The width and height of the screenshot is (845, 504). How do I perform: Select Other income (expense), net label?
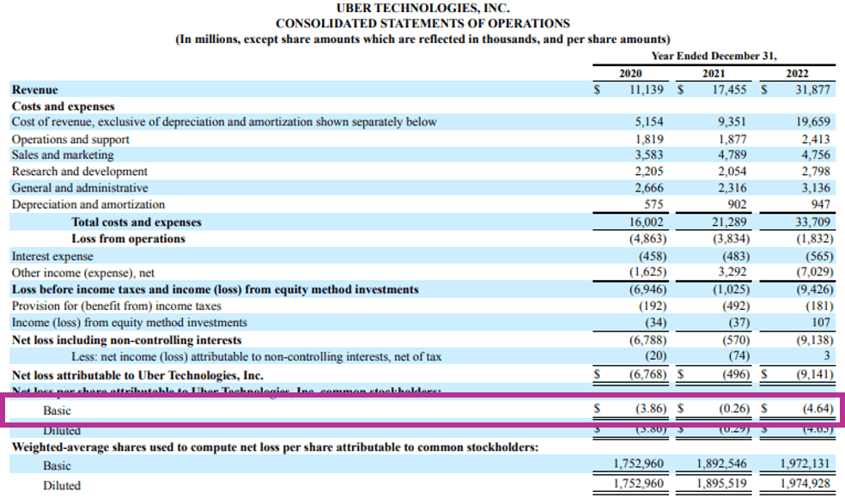pyautogui.click(x=83, y=273)
